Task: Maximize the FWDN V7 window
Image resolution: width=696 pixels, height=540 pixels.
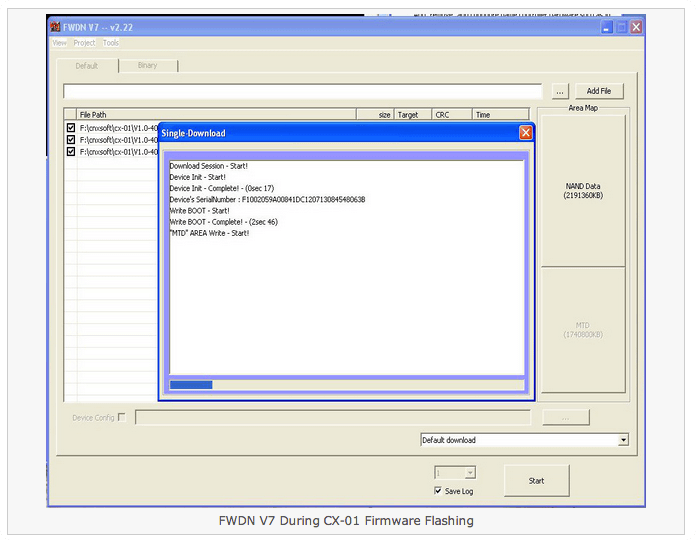Action: click(x=621, y=28)
